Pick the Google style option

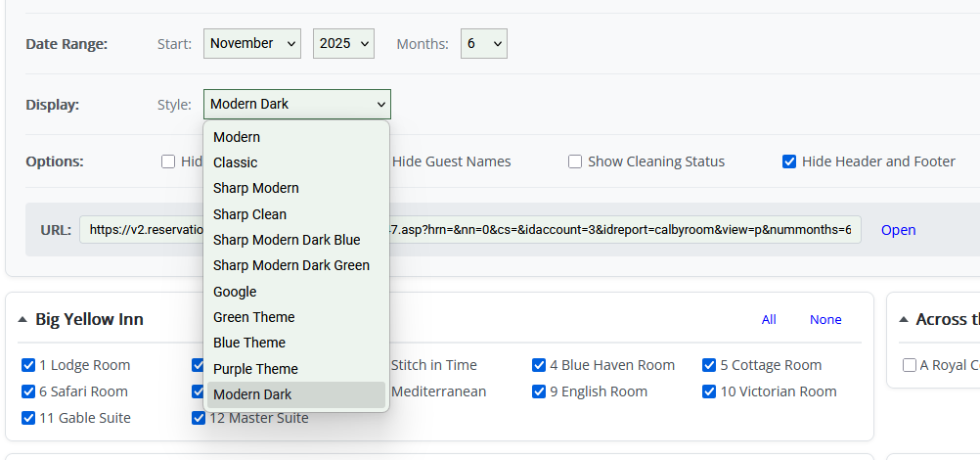[235, 292]
